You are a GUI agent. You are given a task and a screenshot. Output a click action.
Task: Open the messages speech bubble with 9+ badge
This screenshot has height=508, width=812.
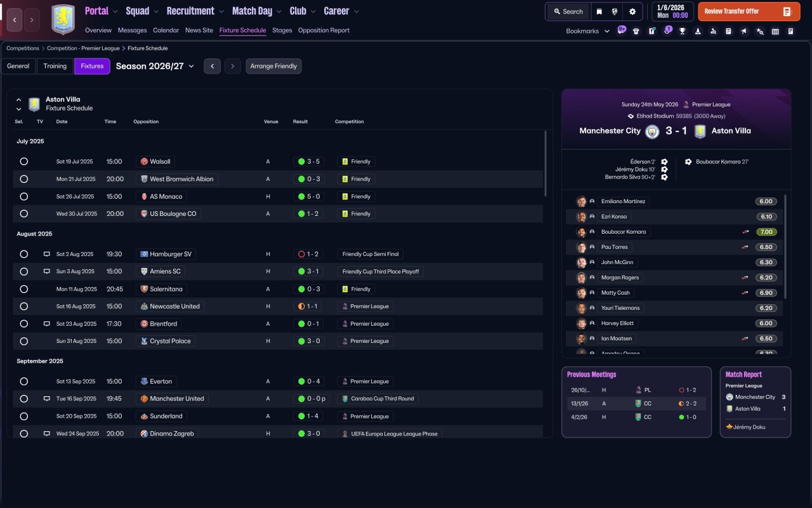pos(621,30)
